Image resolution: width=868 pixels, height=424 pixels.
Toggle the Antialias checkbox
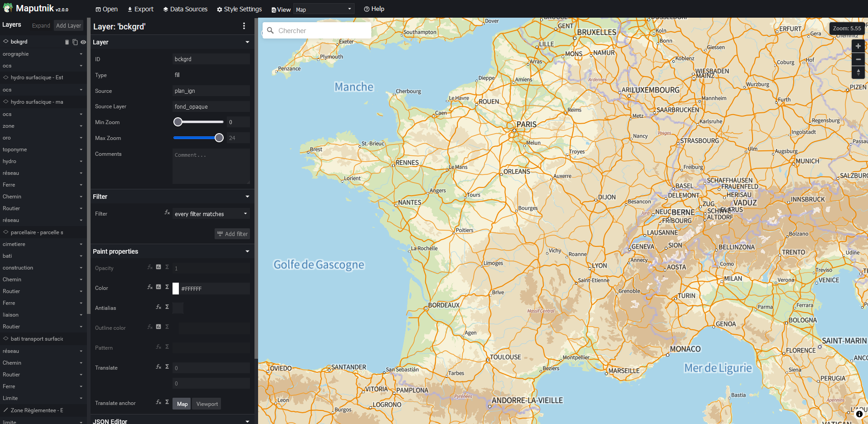(178, 308)
